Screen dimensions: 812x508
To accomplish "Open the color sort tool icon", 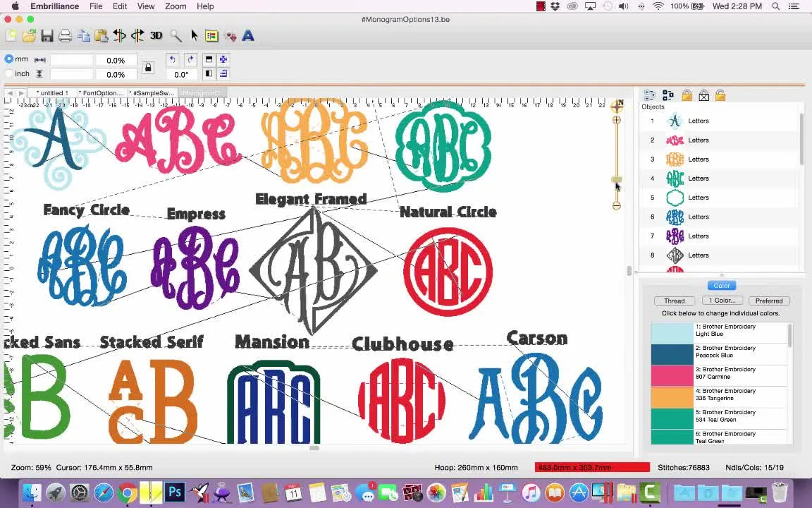I will [211, 36].
